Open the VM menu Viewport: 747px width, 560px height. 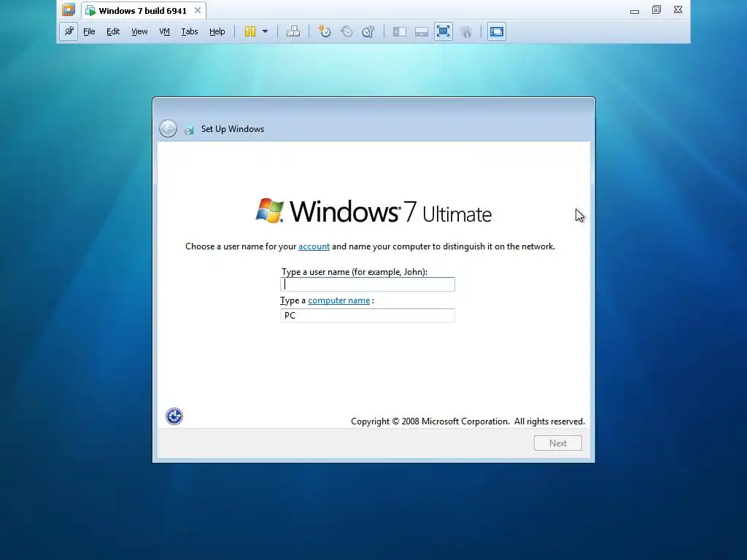pos(164,31)
